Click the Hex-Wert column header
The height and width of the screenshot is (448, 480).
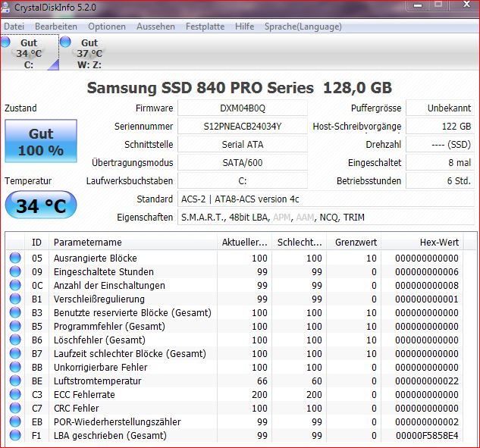point(422,243)
